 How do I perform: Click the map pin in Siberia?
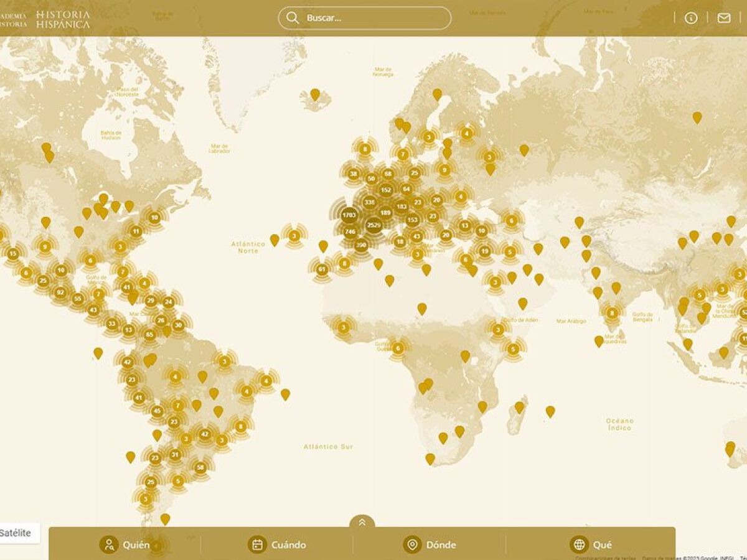point(697,117)
